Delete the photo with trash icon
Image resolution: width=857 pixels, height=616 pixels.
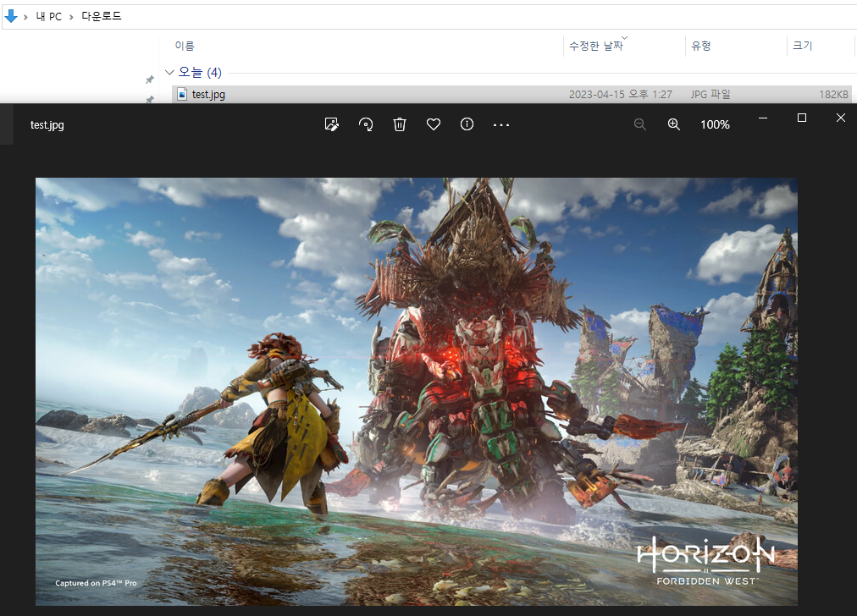(x=400, y=124)
